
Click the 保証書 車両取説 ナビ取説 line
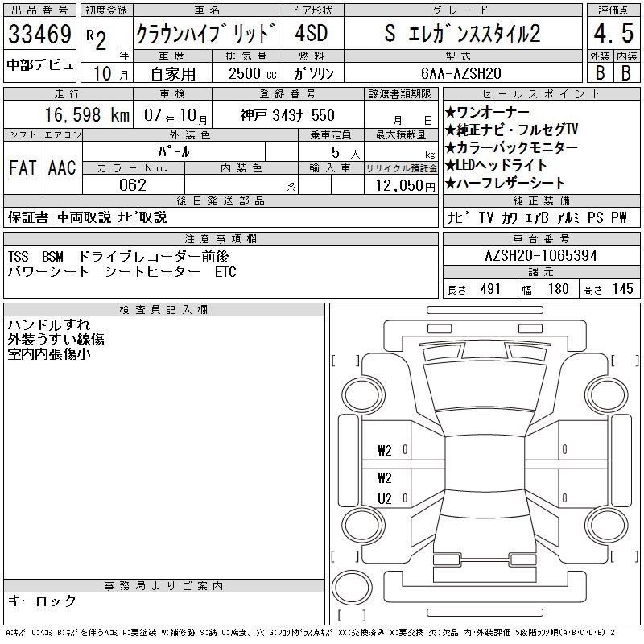coord(87,217)
